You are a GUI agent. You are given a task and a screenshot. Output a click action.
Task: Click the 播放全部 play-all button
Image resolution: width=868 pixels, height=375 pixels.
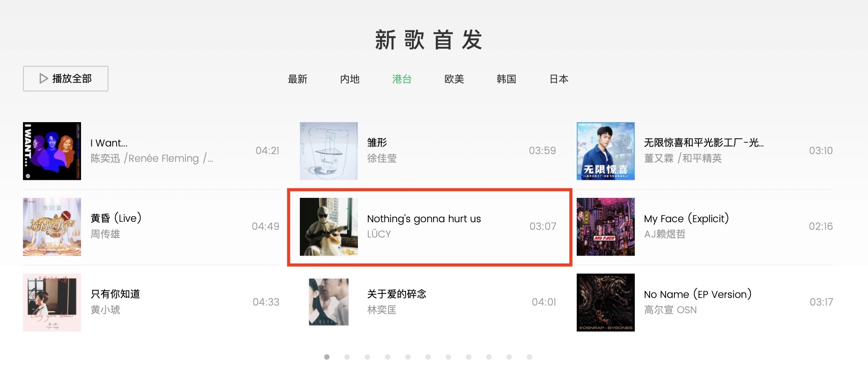[x=66, y=79]
